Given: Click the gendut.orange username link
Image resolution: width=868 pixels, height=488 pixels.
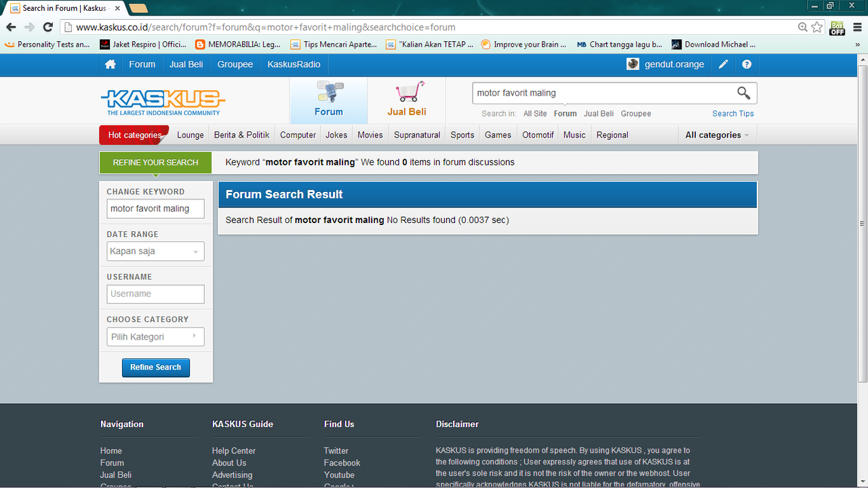Looking at the screenshot, I should (674, 64).
